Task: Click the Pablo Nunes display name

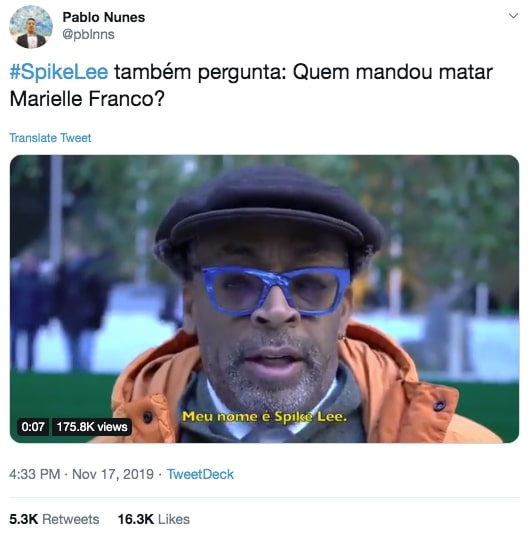Action: [103, 17]
